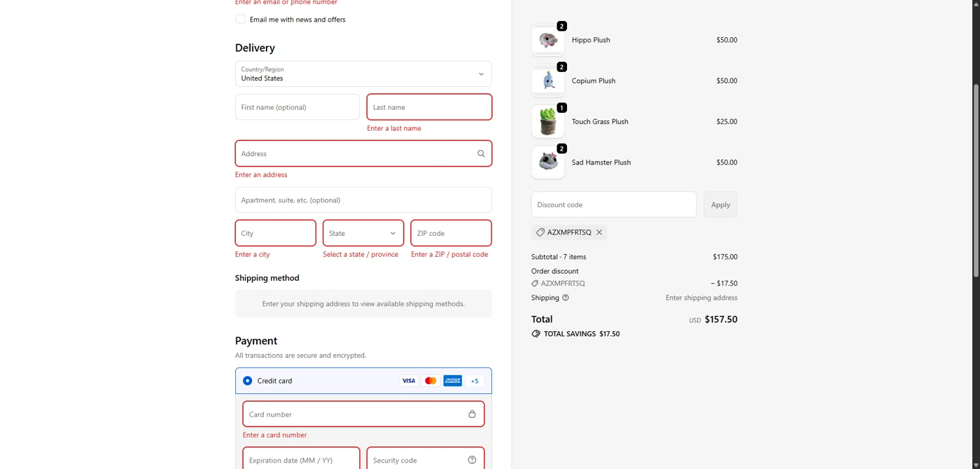Click the American Express logo
Screen dimensions: 980x469
click(453, 381)
